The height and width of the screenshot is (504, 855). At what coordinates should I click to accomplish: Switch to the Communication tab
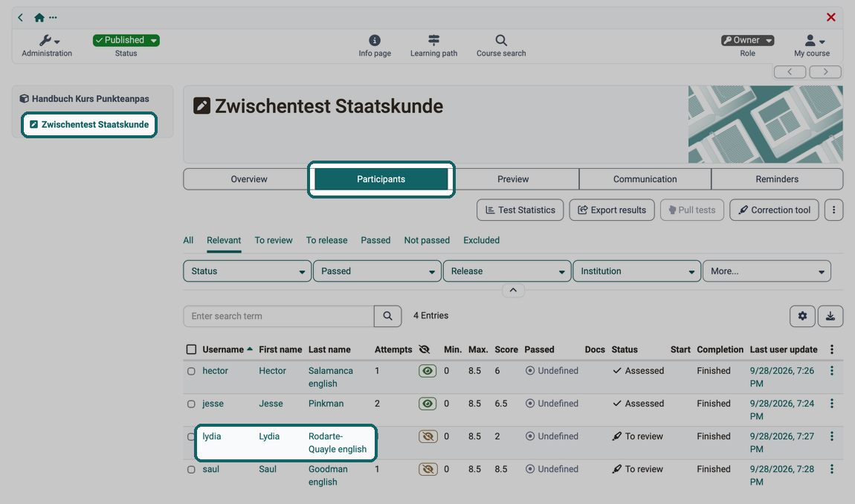click(645, 179)
